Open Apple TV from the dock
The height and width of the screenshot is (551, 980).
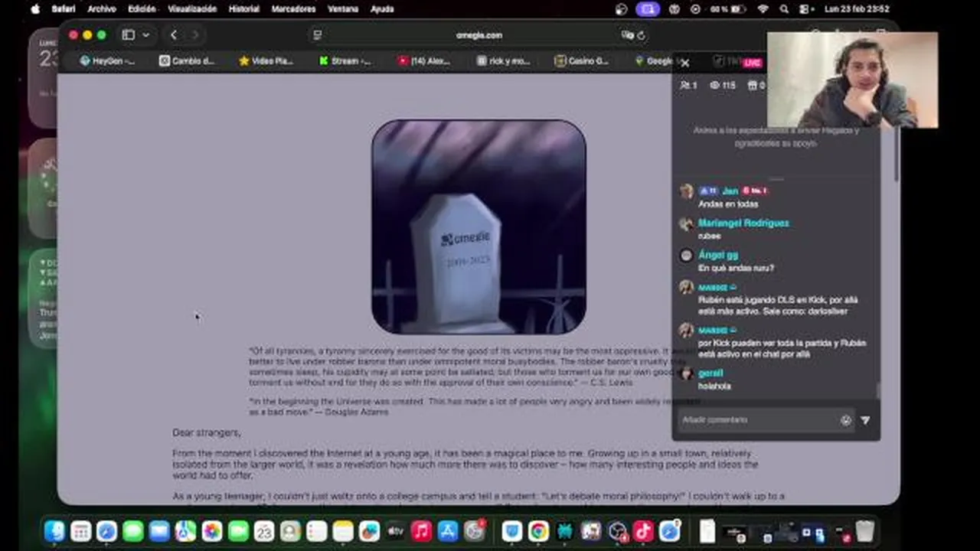(x=395, y=531)
